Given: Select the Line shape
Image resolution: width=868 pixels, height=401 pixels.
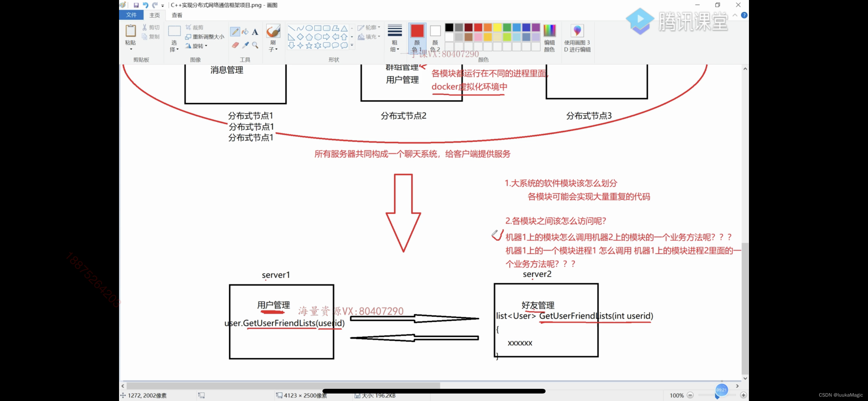Looking at the screenshot, I should (292, 28).
